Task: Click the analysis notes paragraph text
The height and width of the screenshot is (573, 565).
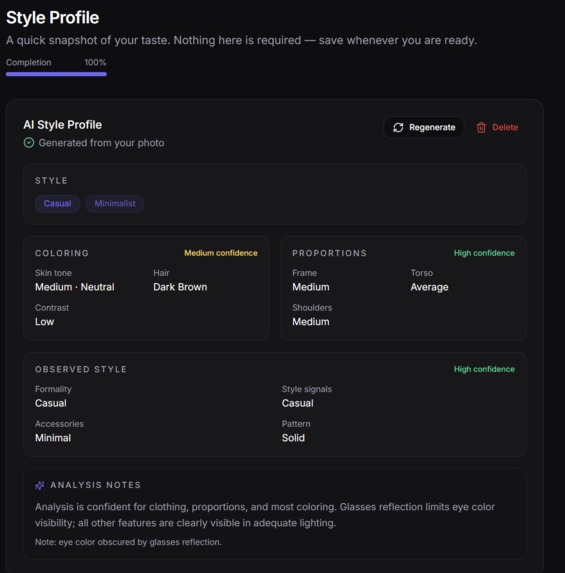Action: 265,515
